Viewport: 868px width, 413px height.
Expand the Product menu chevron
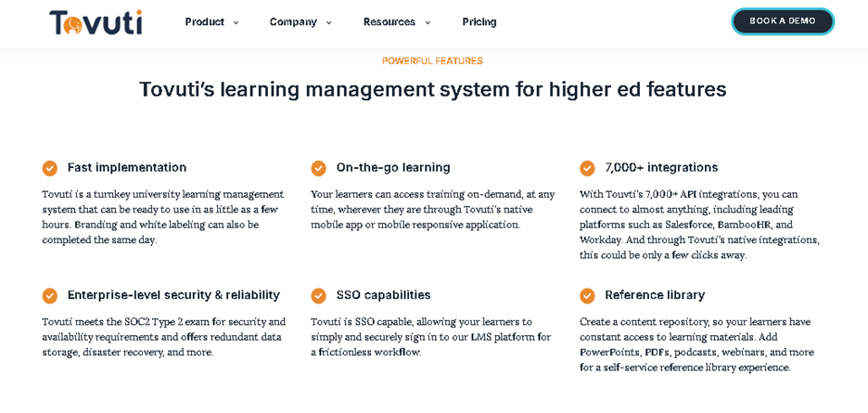click(x=236, y=22)
